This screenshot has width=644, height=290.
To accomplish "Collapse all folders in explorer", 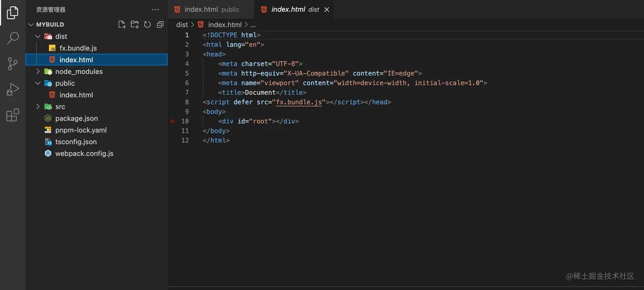I will pos(160,25).
